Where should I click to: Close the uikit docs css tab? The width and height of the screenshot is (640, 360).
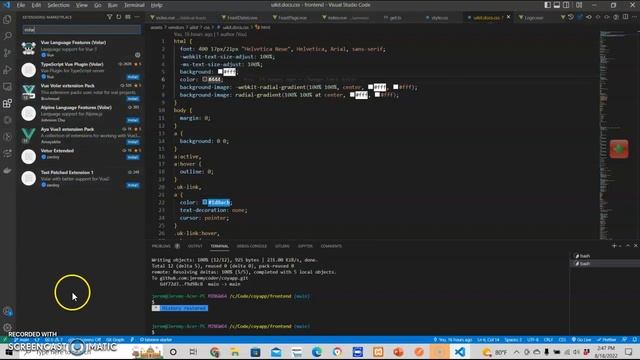pos(509,17)
